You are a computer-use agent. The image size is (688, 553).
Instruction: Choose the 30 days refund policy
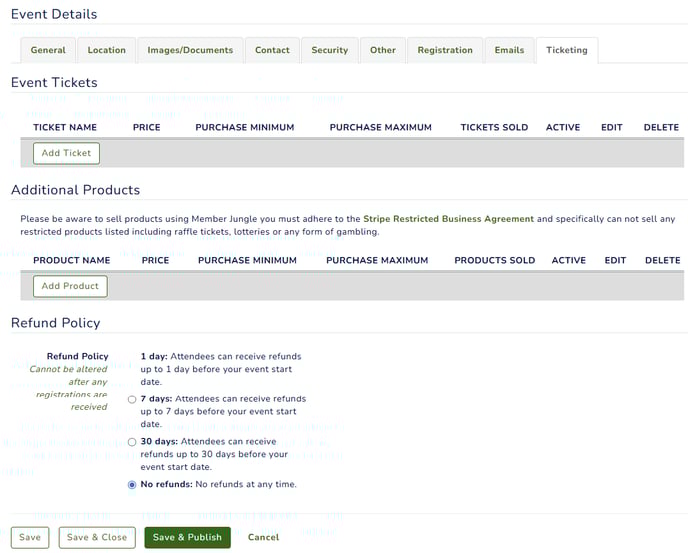132,442
